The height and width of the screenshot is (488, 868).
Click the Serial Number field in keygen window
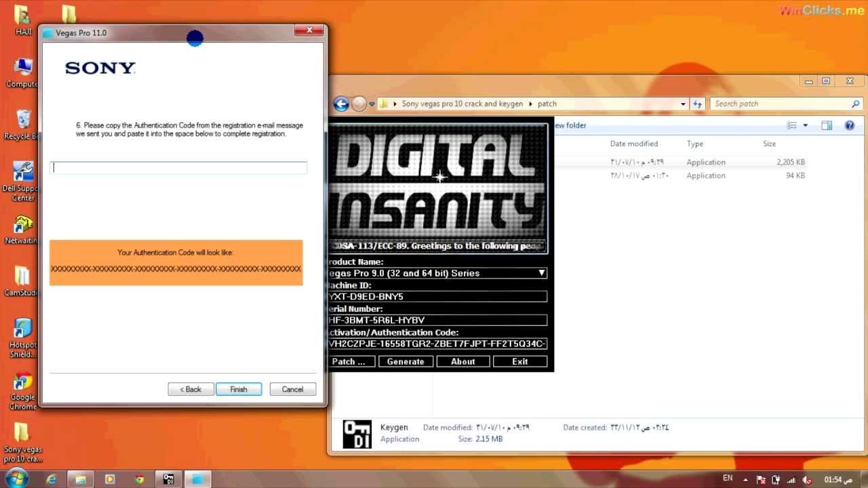[x=437, y=320]
